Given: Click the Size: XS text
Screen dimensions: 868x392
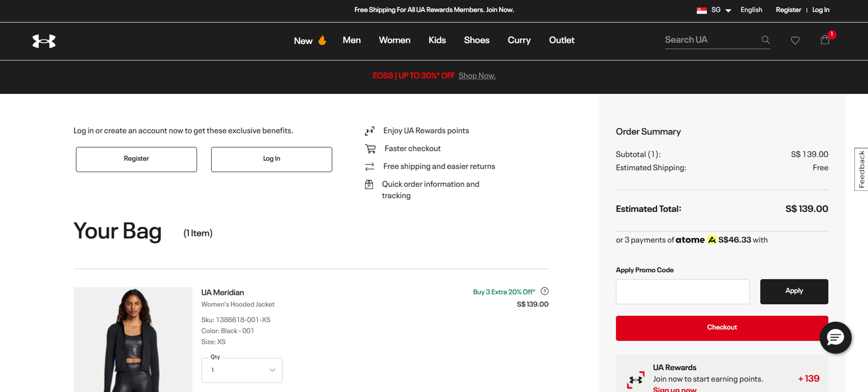Looking at the screenshot, I should [213, 342].
